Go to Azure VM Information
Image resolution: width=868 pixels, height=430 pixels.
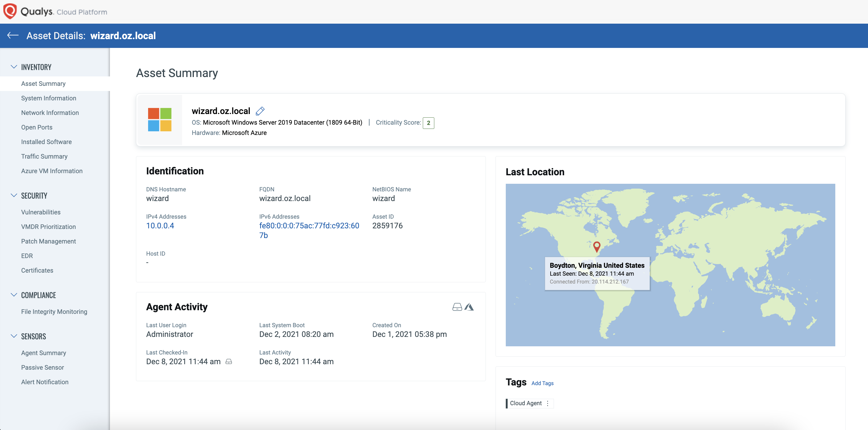pos(51,171)
